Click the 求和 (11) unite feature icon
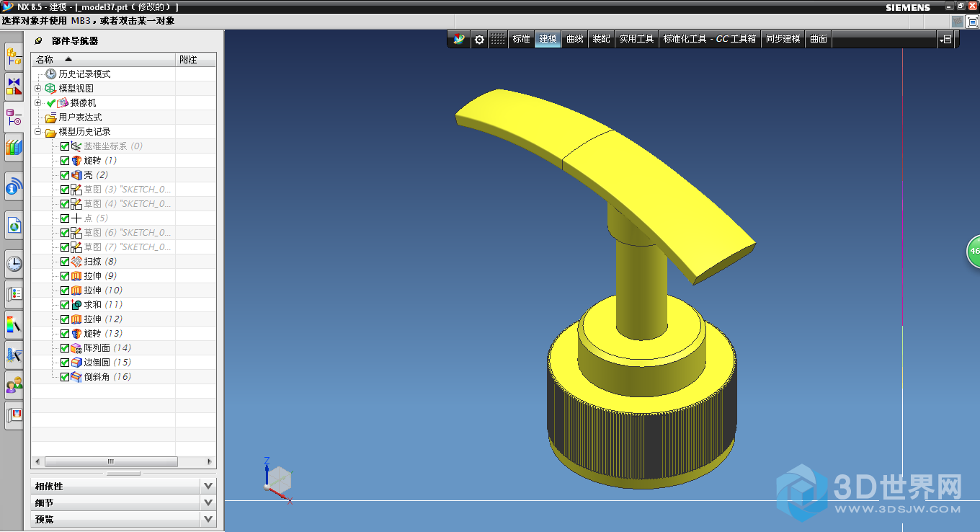This screenshot has width=980, height=532. 76,305
